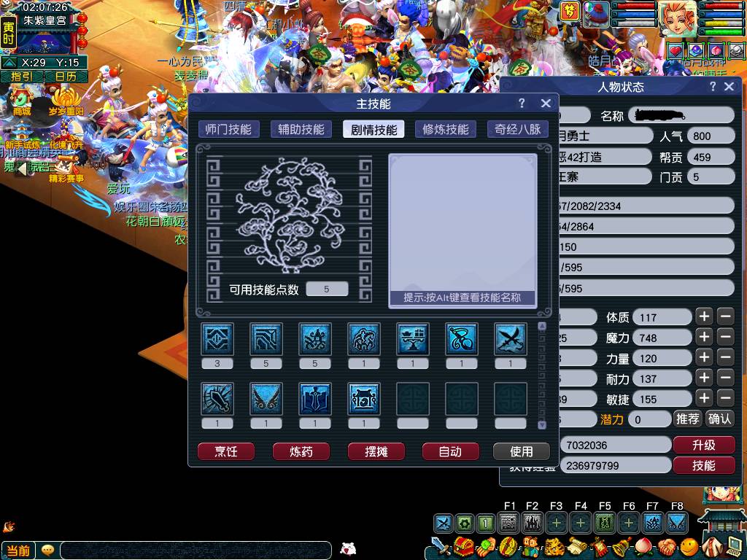The width and height of the screenshot is (747, 560).
Task: Click the bell icon in bottom toolbar
Action: [x=622, y=548]
